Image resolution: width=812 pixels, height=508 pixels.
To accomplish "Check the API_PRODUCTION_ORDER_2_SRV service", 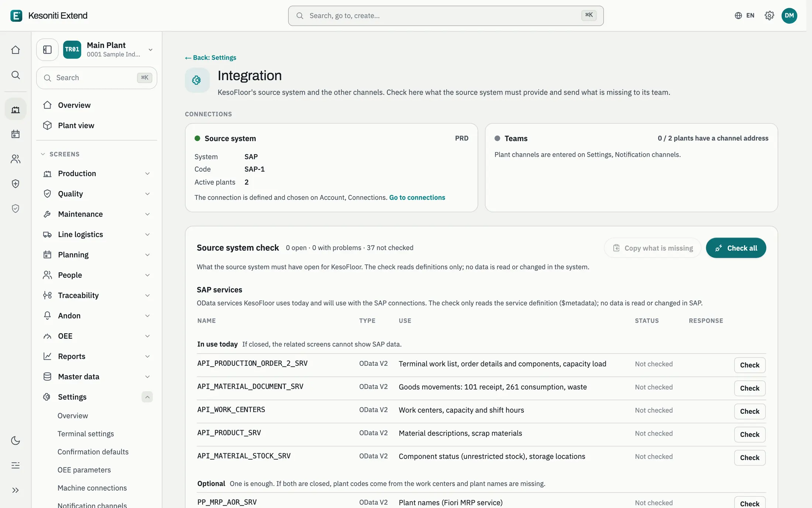I will (x=750, y=365).
